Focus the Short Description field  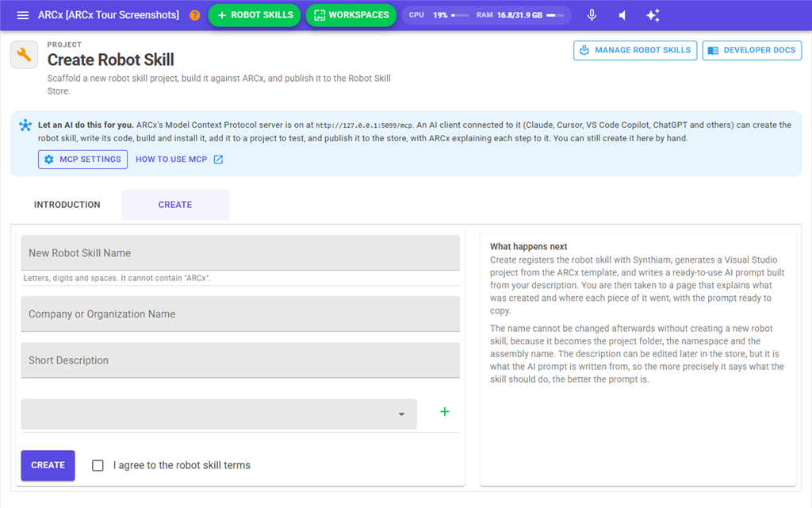(240, 360)
